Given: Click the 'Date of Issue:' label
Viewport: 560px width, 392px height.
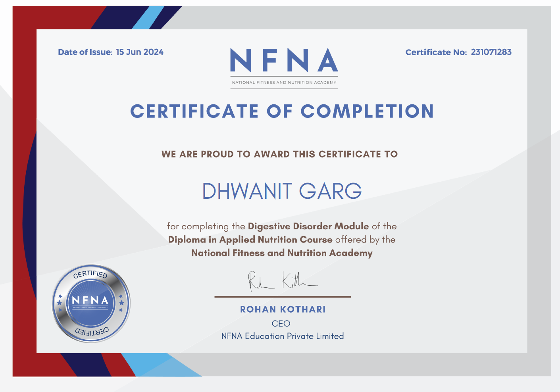Looking at the screenshot, I should [85, 52].
